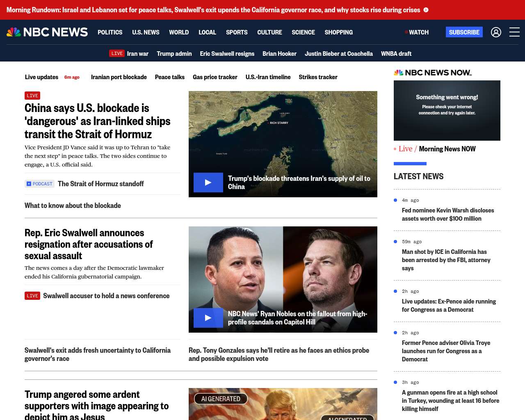Open Eric Swalwell resigns trending topic
Viewport: 525px width, 420px height.
[227, 53]
